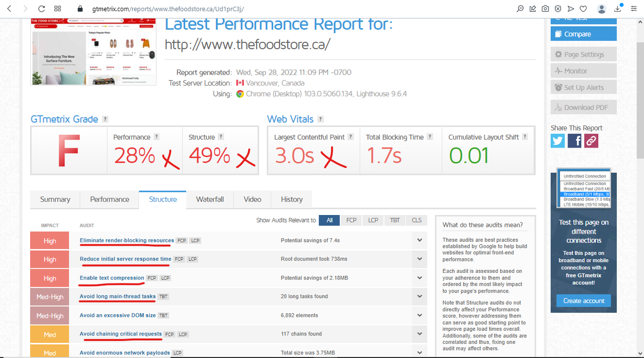Image resolution: width=644 pixels, height=358 pixels.
Task: Copy the report link chain icon
Action: [591, 140]
